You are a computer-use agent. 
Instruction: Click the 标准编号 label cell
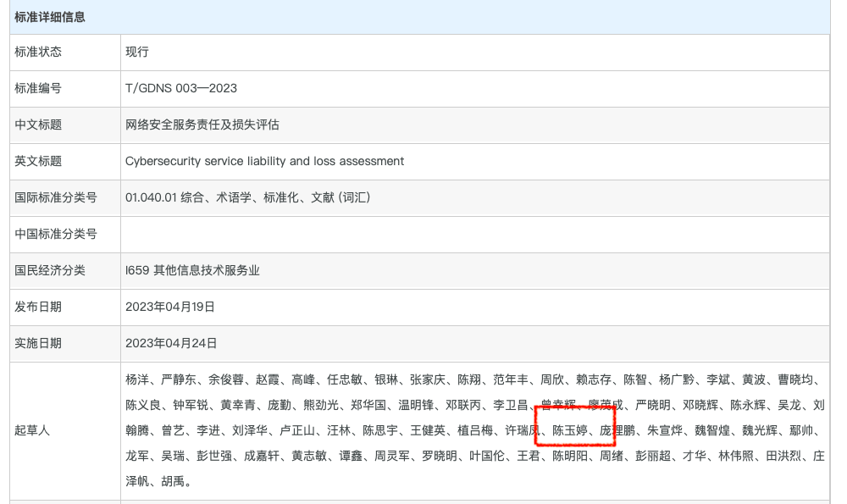38,89
